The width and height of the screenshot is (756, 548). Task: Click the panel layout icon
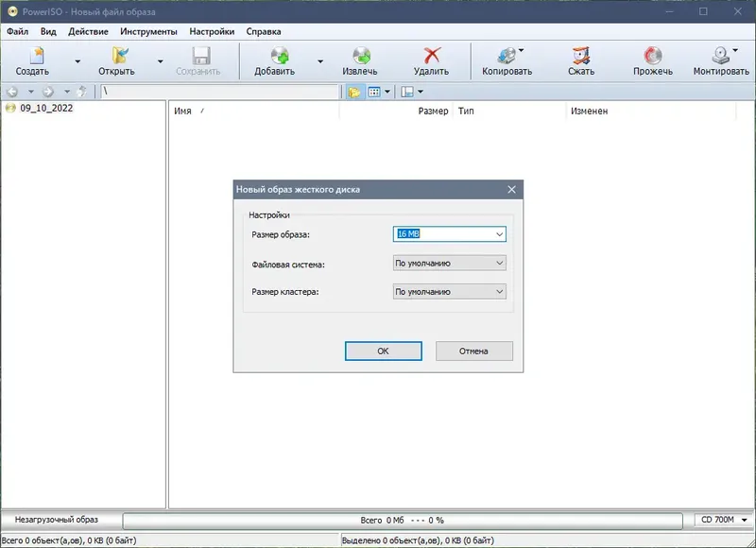coord(407,92)
